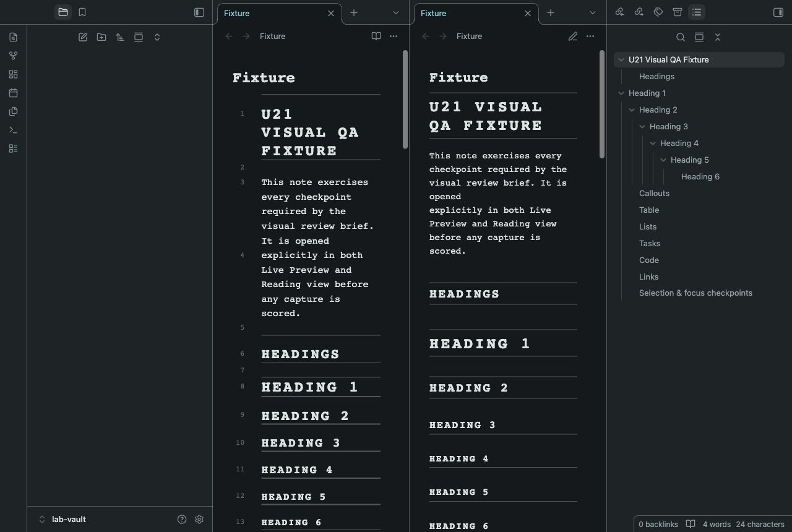
Task: Collapse U21 Visual QA Fixture outline node
Action: pyautogui.click(x=621, y=60)
